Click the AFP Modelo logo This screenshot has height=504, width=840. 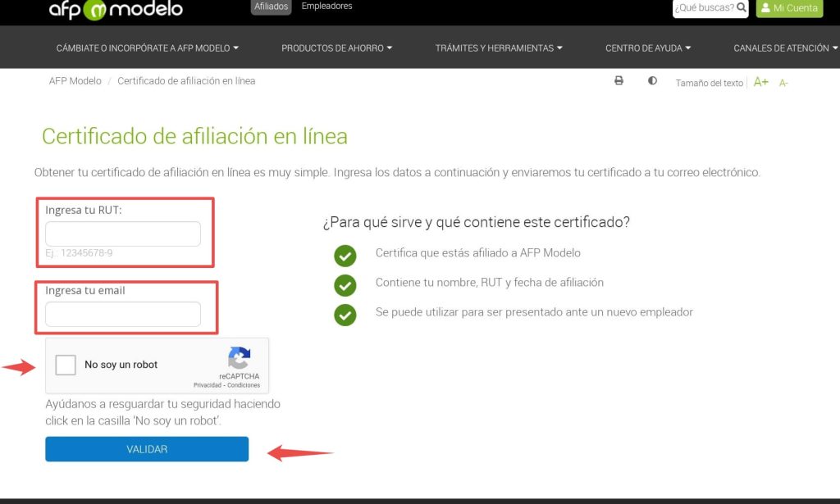(x=116, y=9)
